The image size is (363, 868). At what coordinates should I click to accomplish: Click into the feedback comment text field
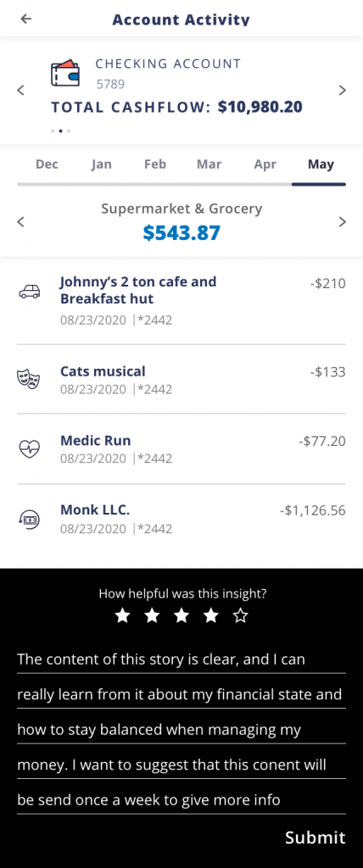(181, 730)
